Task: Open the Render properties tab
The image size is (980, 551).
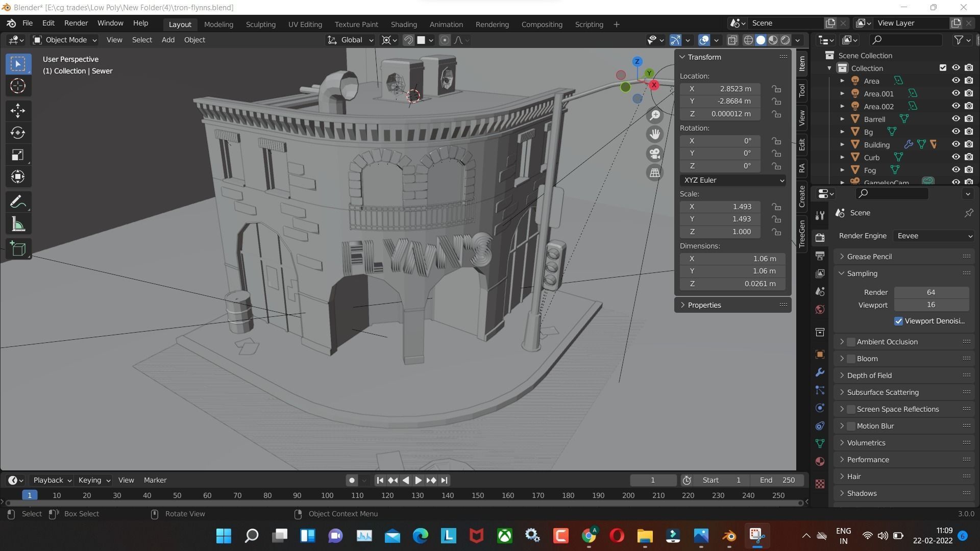Action: tap(820, 238)
